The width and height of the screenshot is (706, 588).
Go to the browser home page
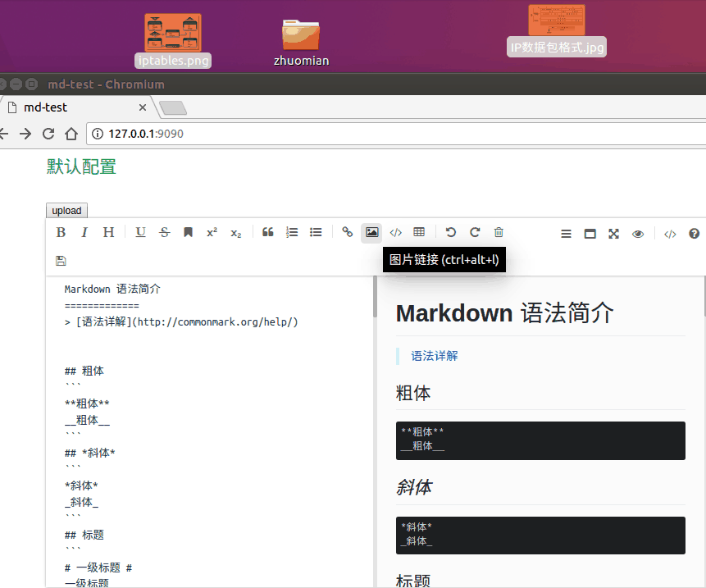(71, 134)
